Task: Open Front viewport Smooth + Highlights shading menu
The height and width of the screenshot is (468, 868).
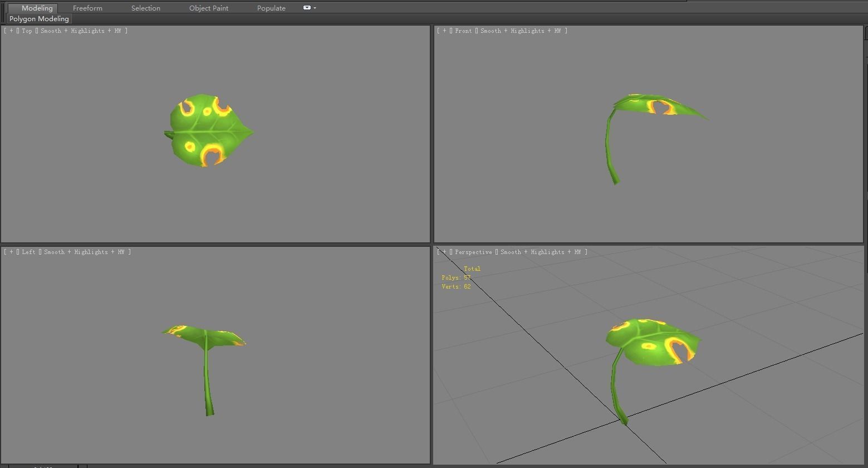Action: [521, 31]
